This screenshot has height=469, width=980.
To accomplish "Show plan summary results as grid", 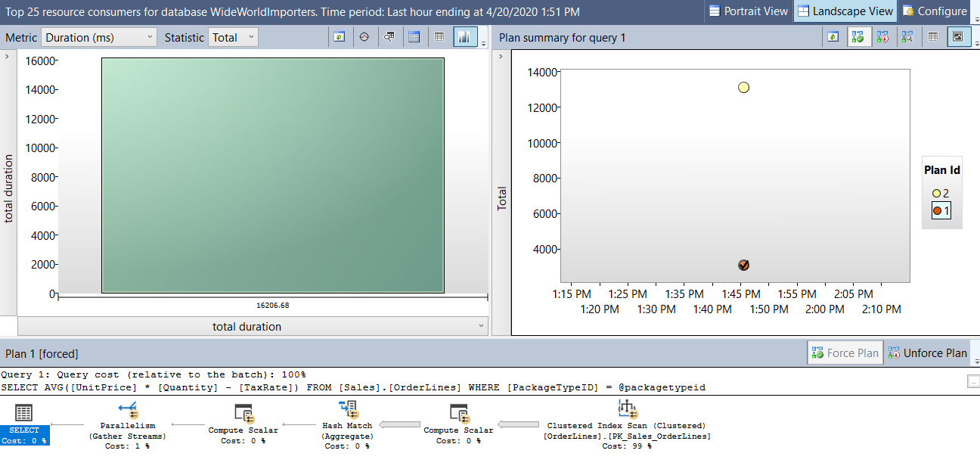I will (932, 36).
